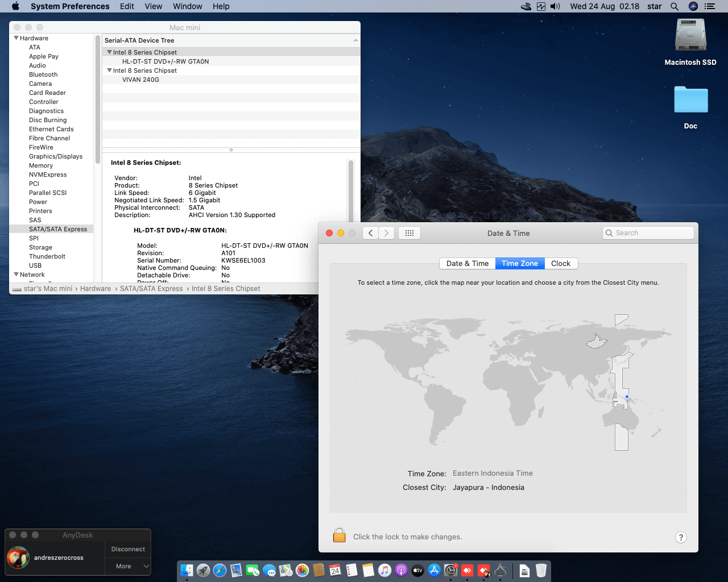Open the Music app in the dock
This screenshot has height=582, width=728.
[385, 570]
